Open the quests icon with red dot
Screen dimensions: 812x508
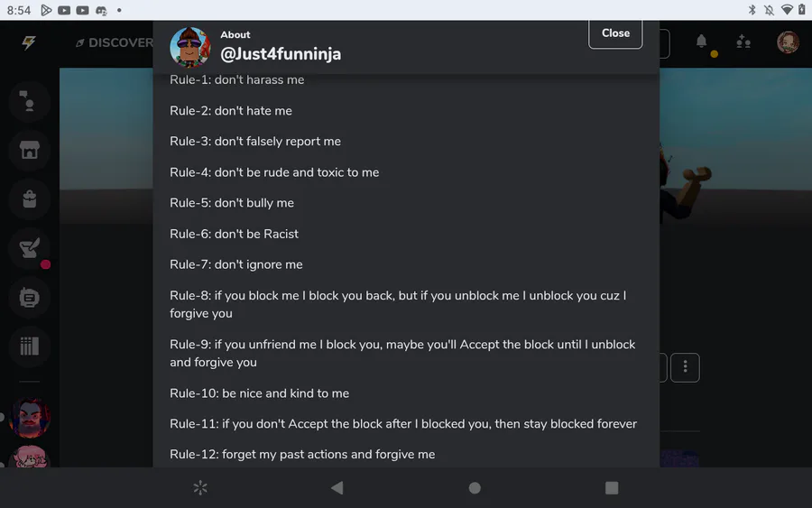tap(29, 248)
